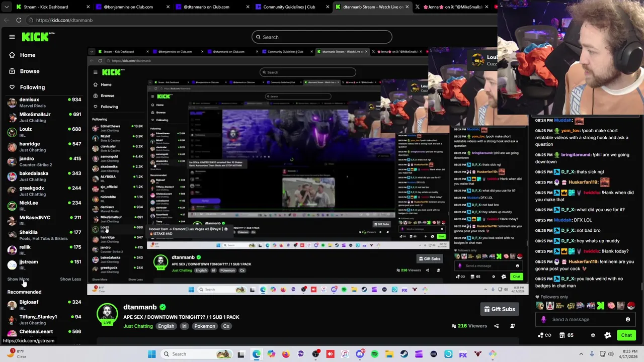Collapse Following list with Show Less
644x362 pixels.
point(70,279)
